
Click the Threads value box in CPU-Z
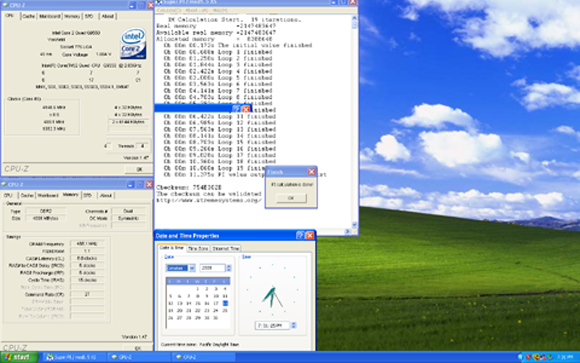click(x=143, y=146)
